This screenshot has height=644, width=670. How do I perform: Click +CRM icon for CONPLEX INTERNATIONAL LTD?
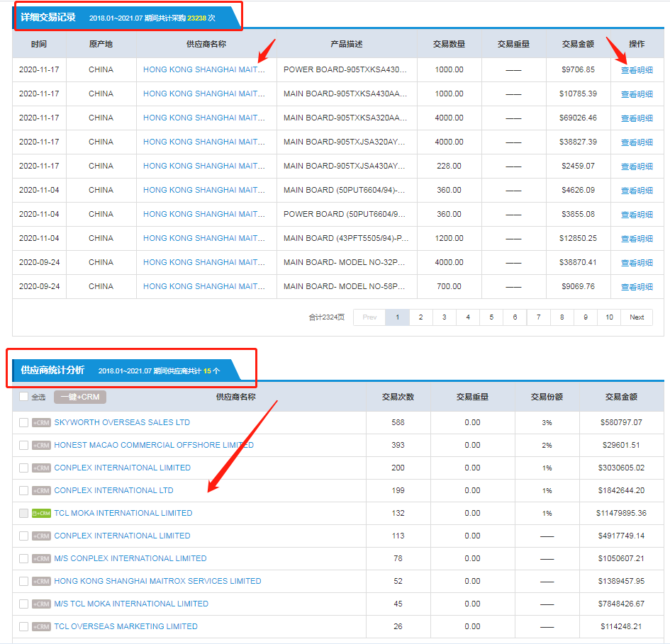41,490
